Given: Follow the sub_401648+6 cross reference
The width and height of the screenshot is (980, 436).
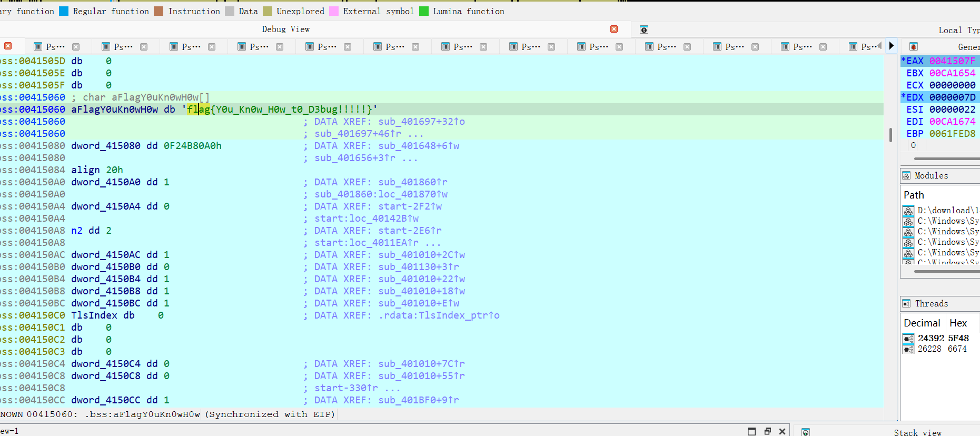Looking at the screenshot, I should 419,145.
